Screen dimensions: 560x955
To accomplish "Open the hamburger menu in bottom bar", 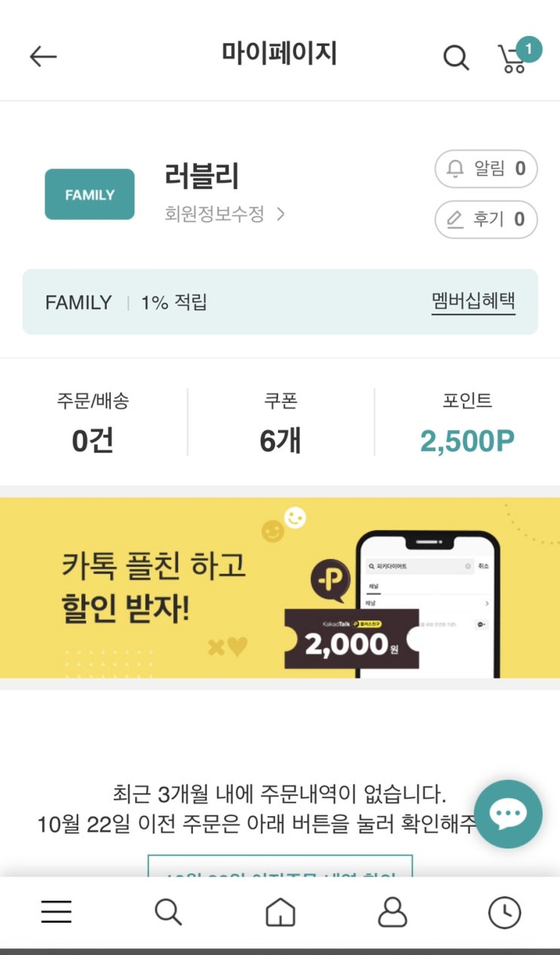I will (x=57, y=912).
